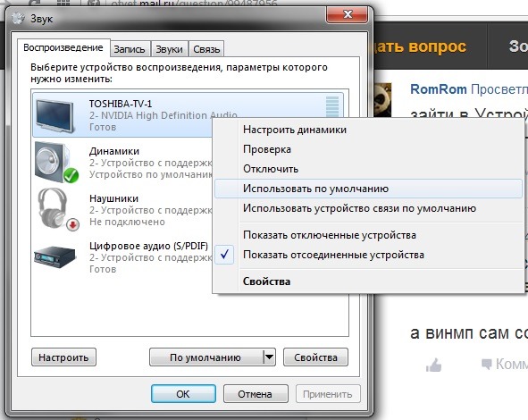Click the Настроить button
This screenshot has width=528, height=420.
(x=63, y=357)
